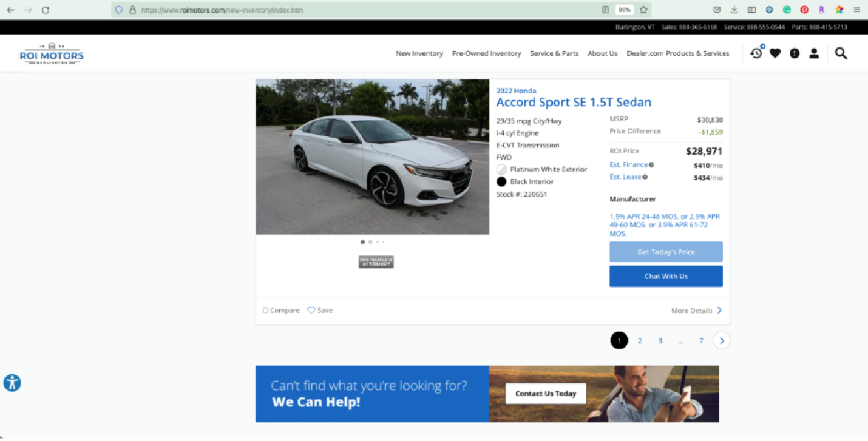The image size is (868, 441).
Task: Save the Accord with the heart toggle
Action: pos(311,310)
